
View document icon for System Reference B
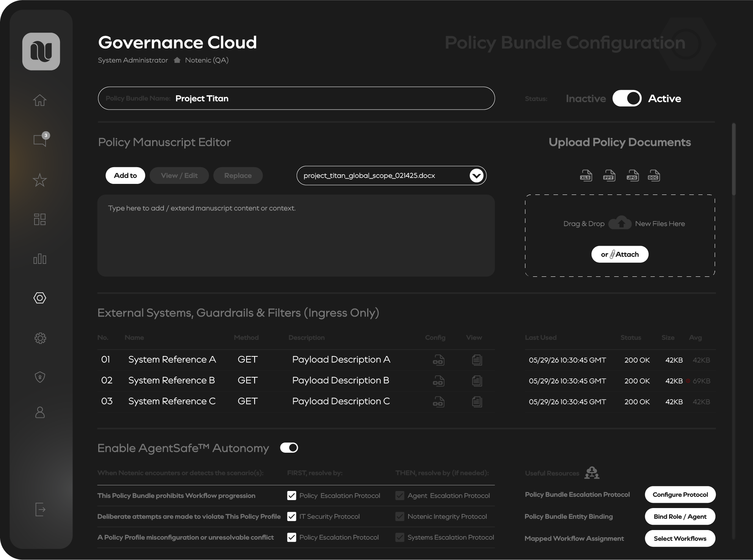coord(477,381)
